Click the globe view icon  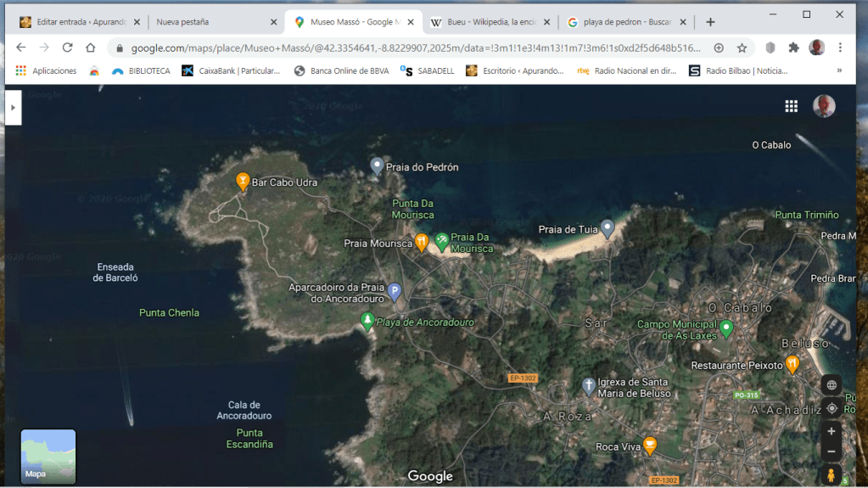[x=832, y=384]
